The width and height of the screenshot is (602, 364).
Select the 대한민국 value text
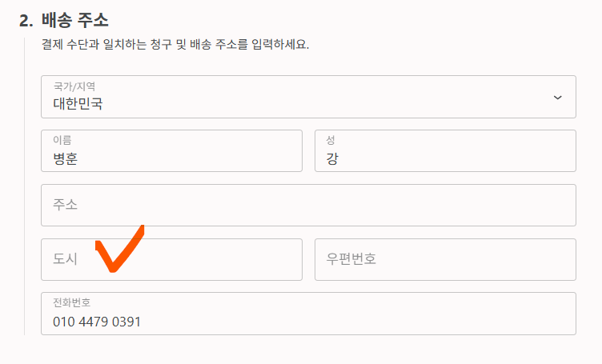(x=78, y=103)
